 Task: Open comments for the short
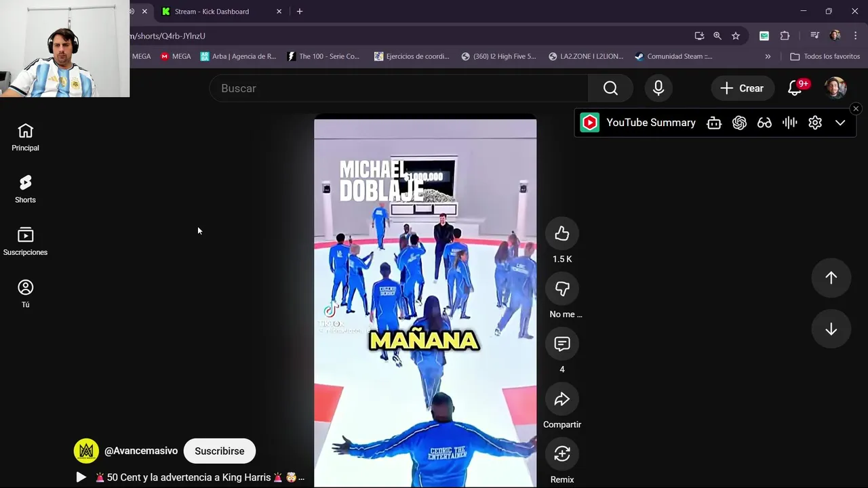562,344
